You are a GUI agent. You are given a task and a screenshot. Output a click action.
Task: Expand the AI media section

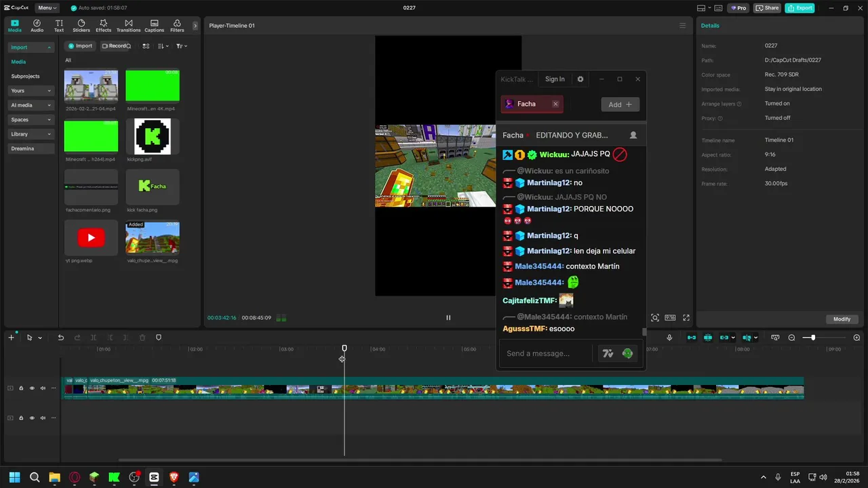[31, 105]
